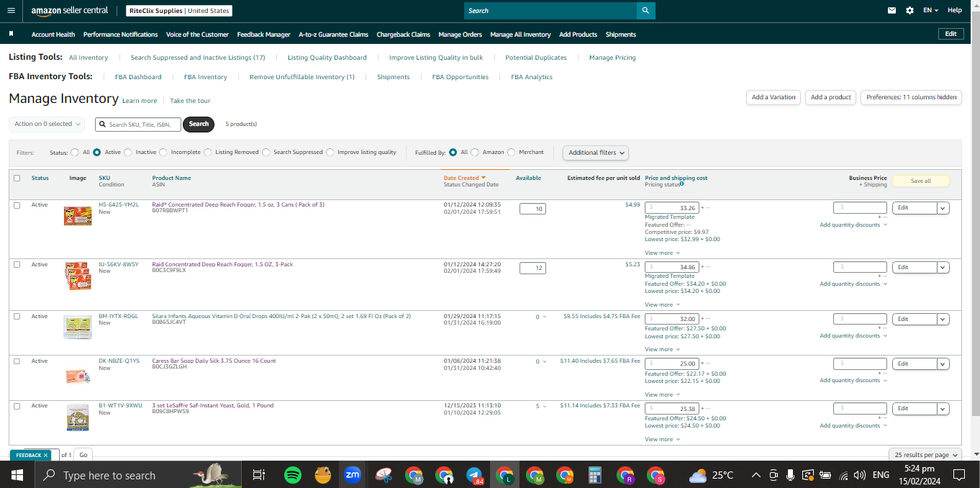Open Edit dropdown arrow for Raid Pack of 3 row
The image size is (980, 488).
pyautogui.click(x=943, y=207)
